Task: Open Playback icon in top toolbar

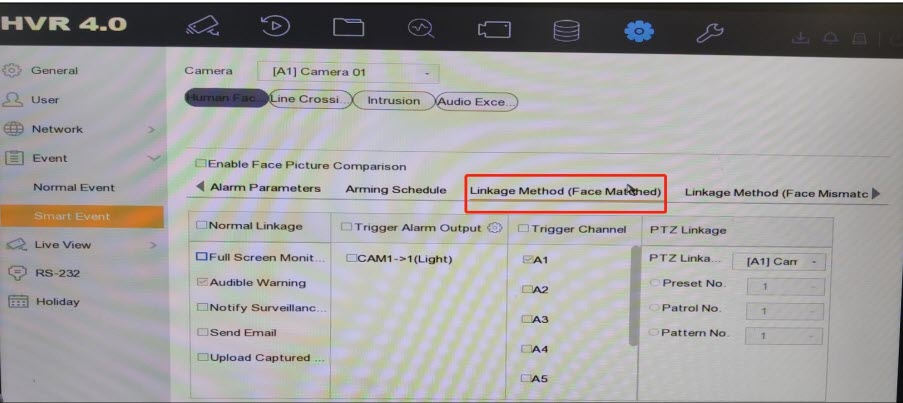Action: pos(274,30)
